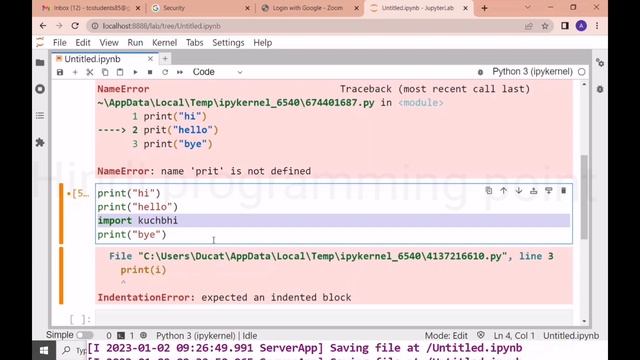
Task: Open the cell type Code dropdown
Action: [218, 72]
